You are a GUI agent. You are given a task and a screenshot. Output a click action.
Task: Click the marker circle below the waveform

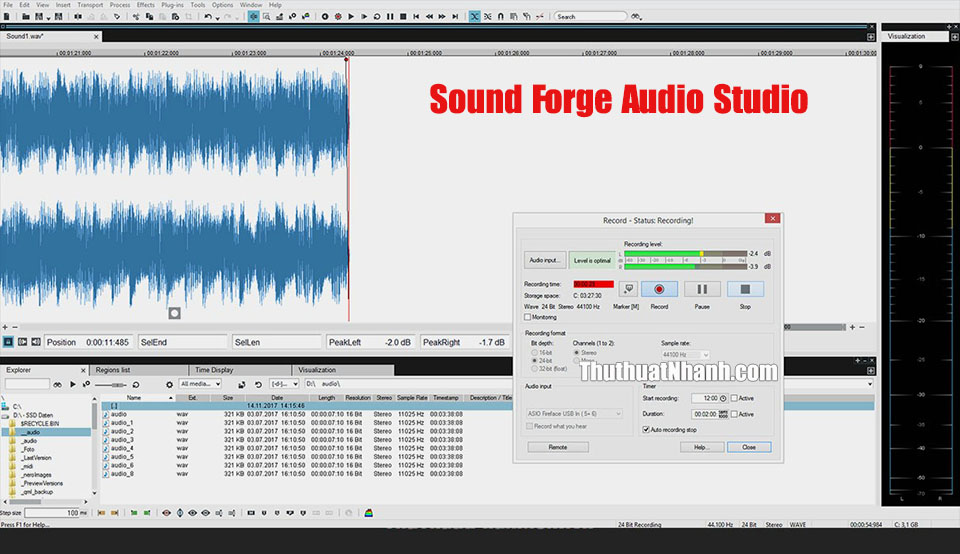174,313
